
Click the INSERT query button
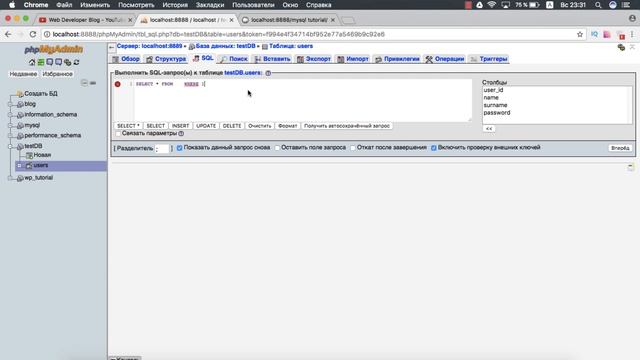point(180,126)
